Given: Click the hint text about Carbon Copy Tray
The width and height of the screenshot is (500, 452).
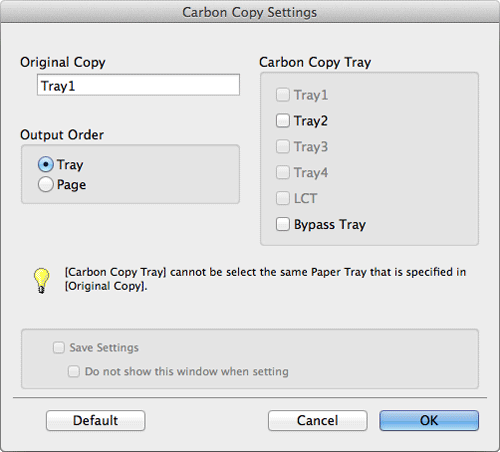Looking at the screenshot, I should pos(265,279).
